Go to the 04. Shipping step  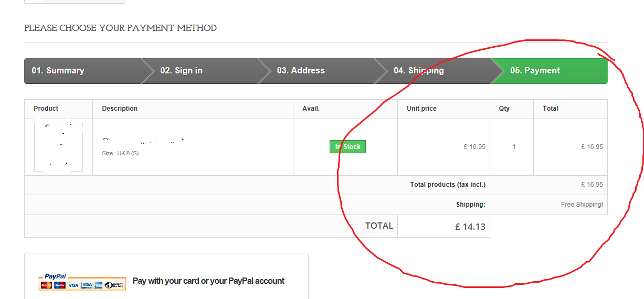[x=418, y=71]
